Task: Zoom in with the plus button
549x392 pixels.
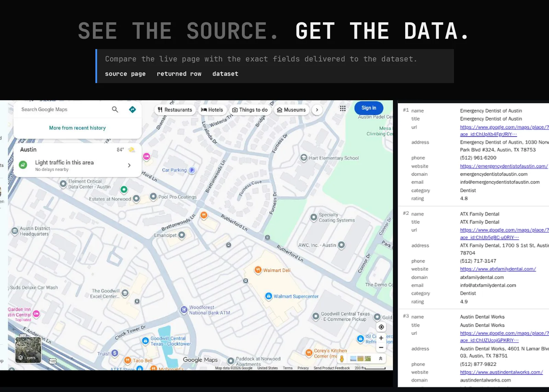Action: click(x=381, y=338)
